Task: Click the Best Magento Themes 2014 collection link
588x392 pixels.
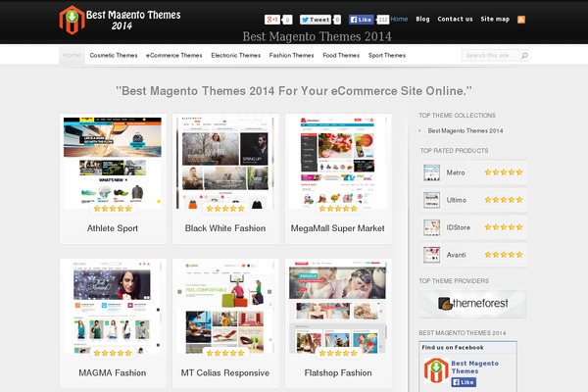Action: tap(465, 131)
